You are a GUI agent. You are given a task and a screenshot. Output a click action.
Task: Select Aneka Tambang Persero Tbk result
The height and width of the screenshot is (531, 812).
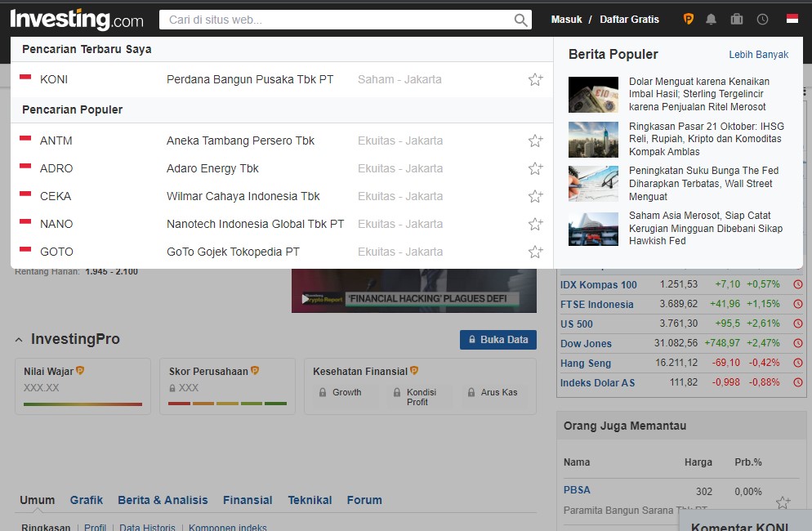pos(282,141)
